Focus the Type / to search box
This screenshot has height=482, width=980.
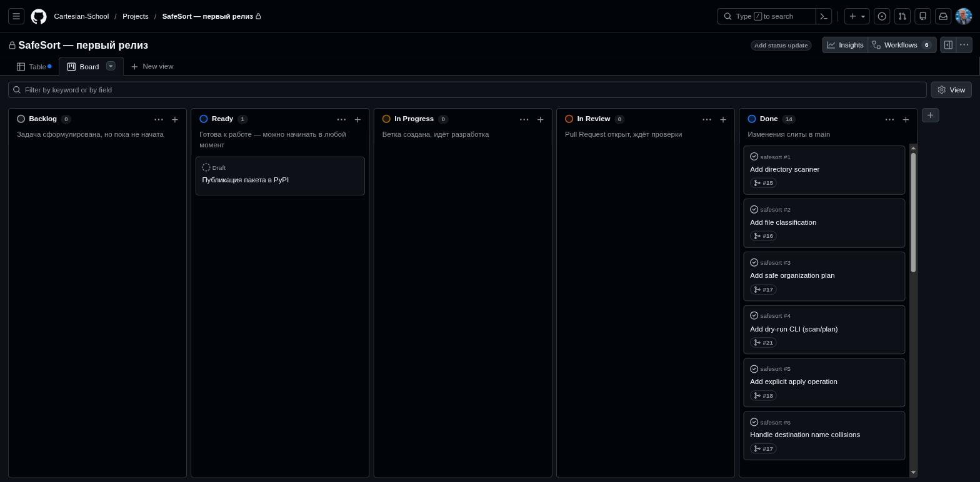[766, 16]
